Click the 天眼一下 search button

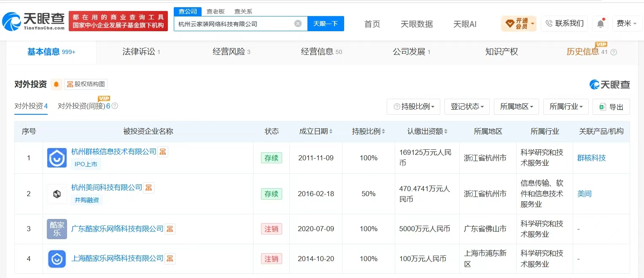326,24
